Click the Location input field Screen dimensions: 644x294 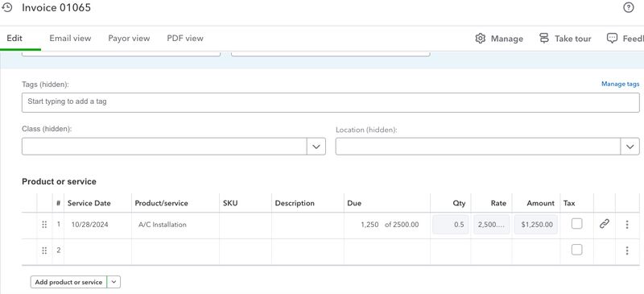(478, 147)
